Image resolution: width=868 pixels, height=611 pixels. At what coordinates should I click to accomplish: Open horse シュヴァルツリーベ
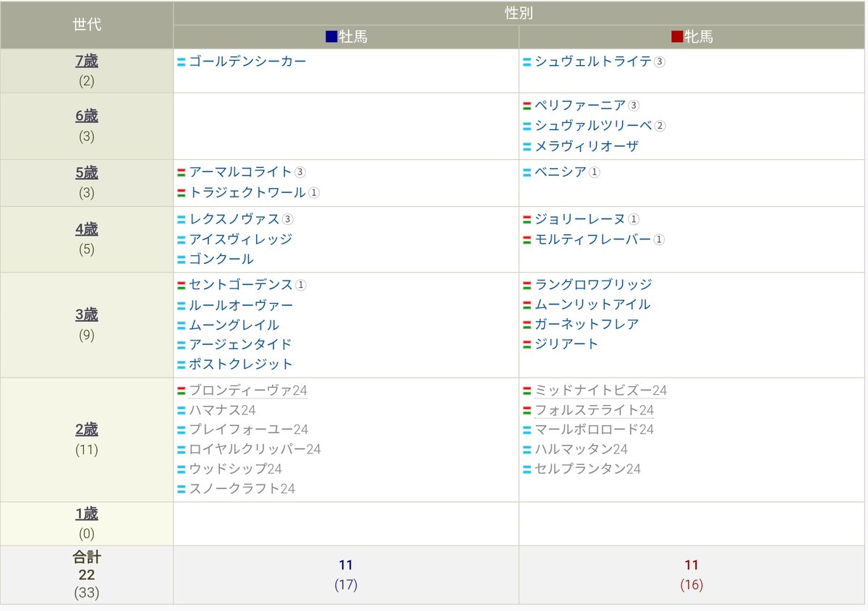pyautogui.click(x=593, y=126)
